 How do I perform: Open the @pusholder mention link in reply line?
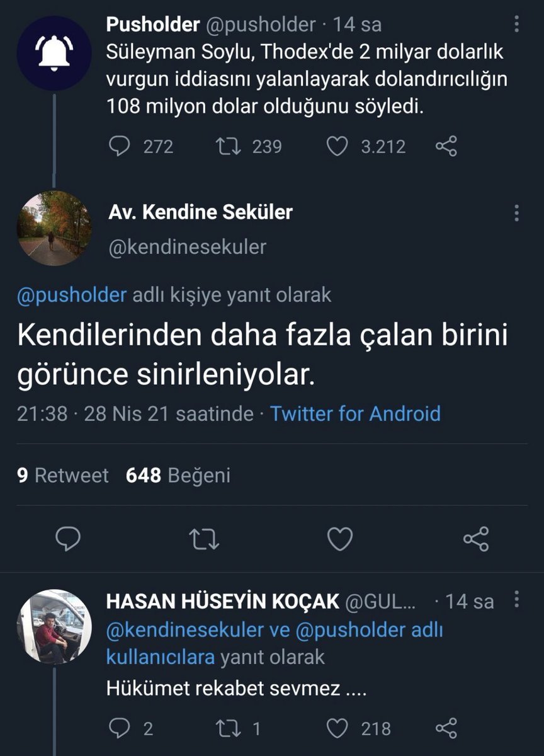(x=72, y=295)
